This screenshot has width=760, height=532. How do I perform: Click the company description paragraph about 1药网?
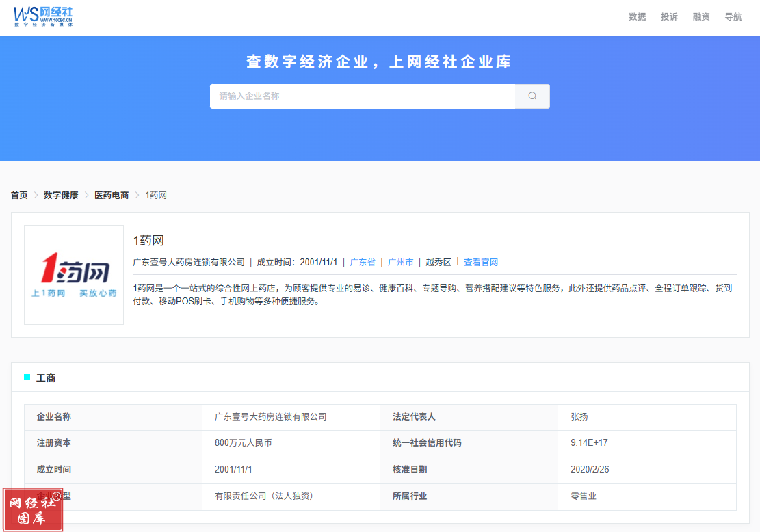(x=432, y=295)
